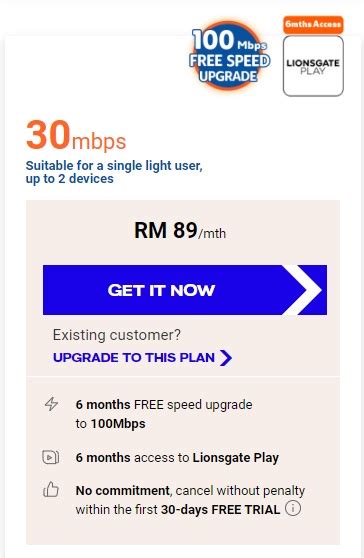Image resolution: width=364 pixels, height=558 pixels.
Task: Click the GET IT NOW button
Action: tap(185, 290)
